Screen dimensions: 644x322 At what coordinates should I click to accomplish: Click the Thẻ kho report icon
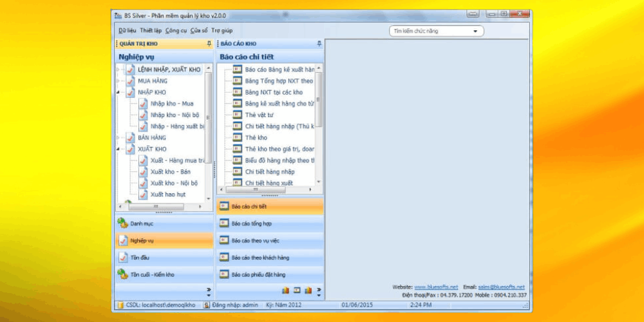[237, 138]
